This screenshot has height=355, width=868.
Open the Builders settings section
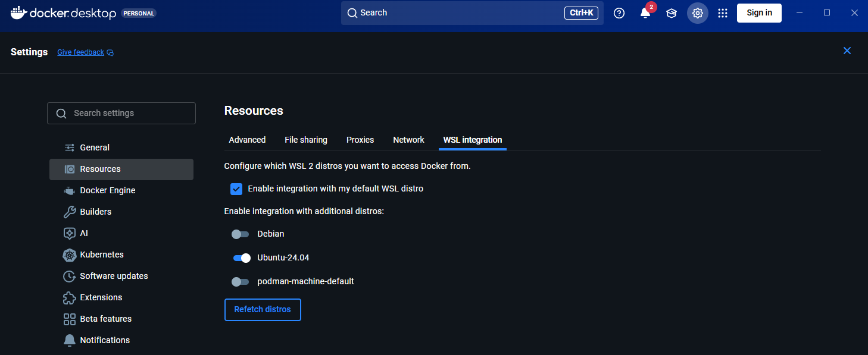(x=95, y=212)
